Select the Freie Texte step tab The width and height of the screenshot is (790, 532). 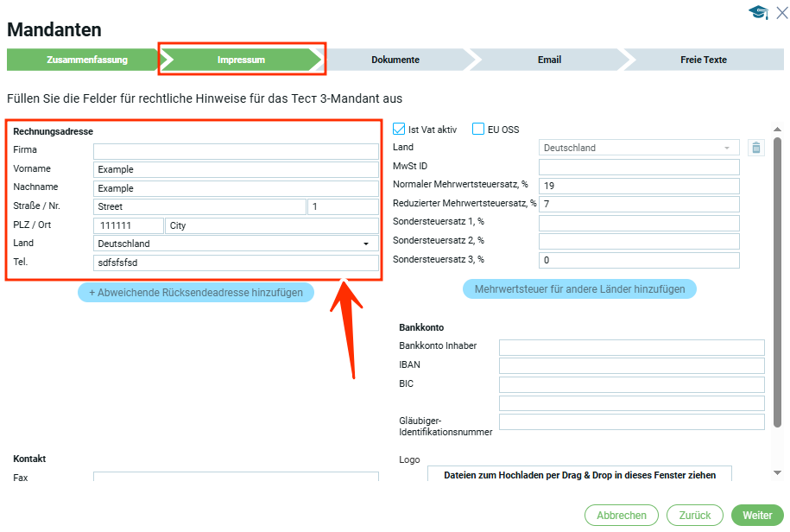pyautogui.click(x=703, y=60)
